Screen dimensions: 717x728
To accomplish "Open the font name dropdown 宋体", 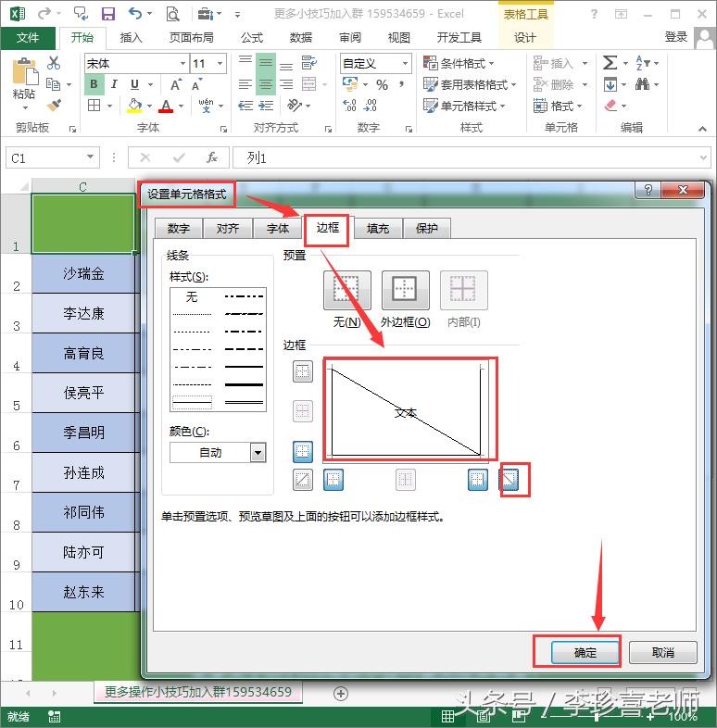I will [x=182, y=64].
